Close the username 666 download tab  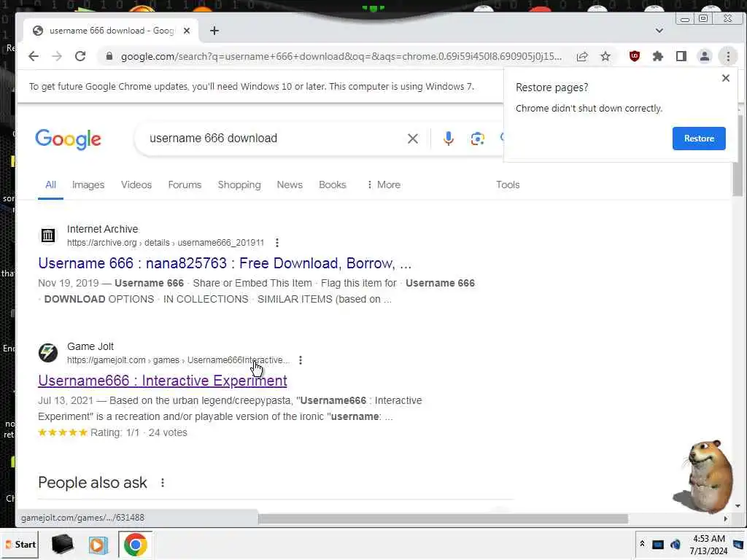[187, 31]
